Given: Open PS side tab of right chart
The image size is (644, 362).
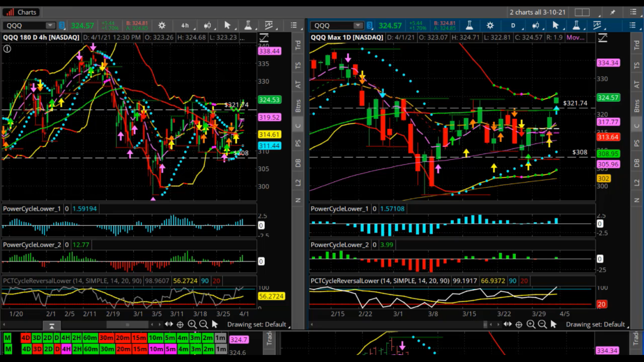Looking at the screenshot, I should coord(637,143).
